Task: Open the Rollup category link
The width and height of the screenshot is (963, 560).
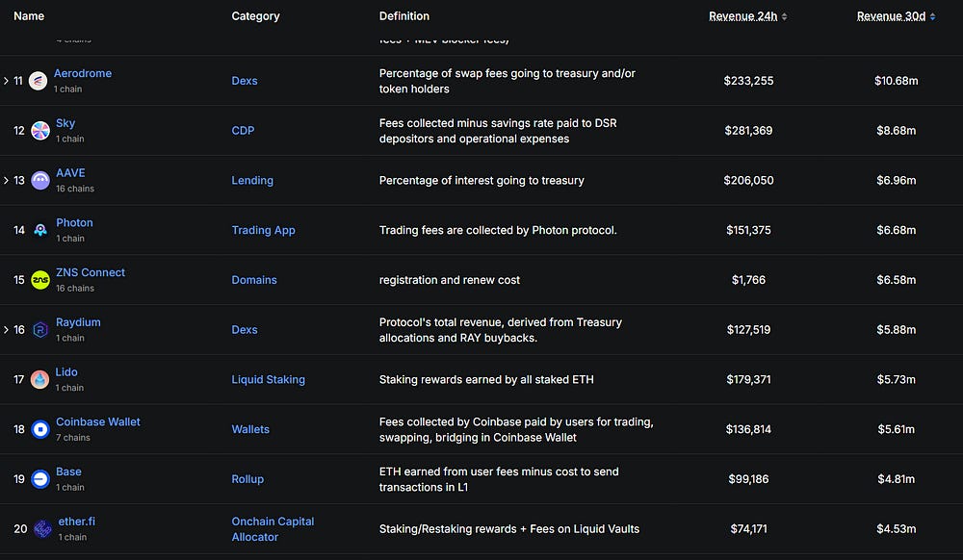Action: point(247,479)
